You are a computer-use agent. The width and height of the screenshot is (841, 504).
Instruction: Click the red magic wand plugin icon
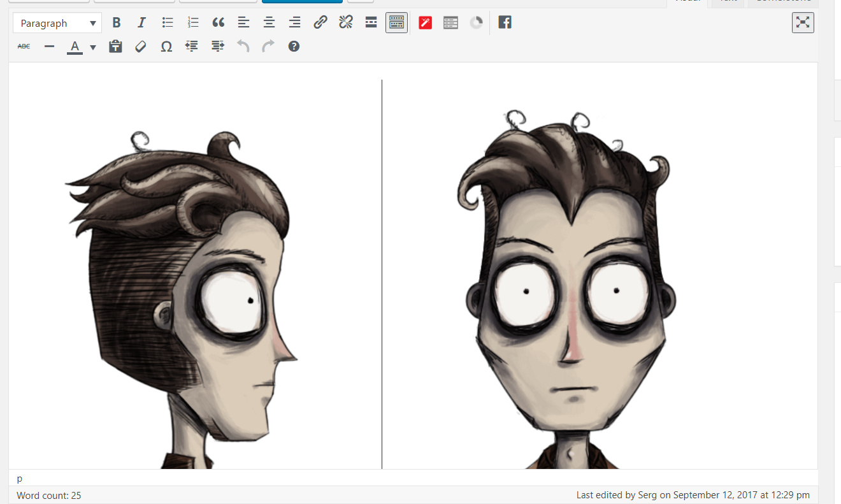coord(425,23)
